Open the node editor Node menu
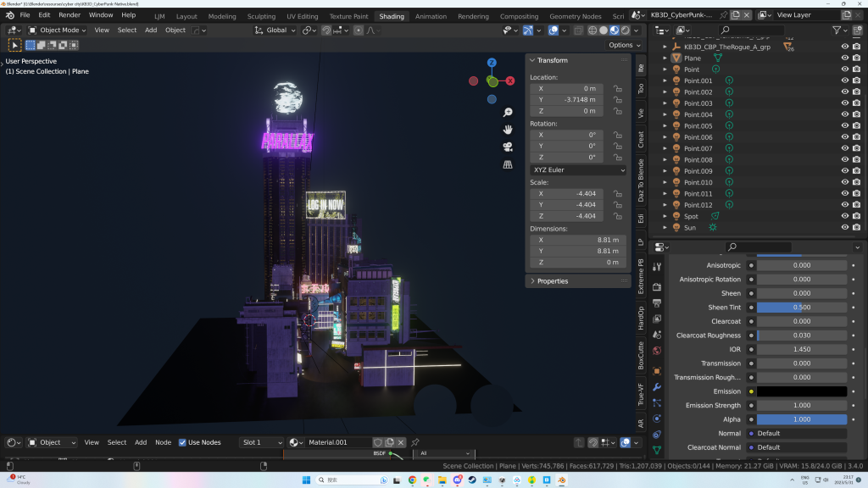 pyautogui.click(x=163, y=442)
